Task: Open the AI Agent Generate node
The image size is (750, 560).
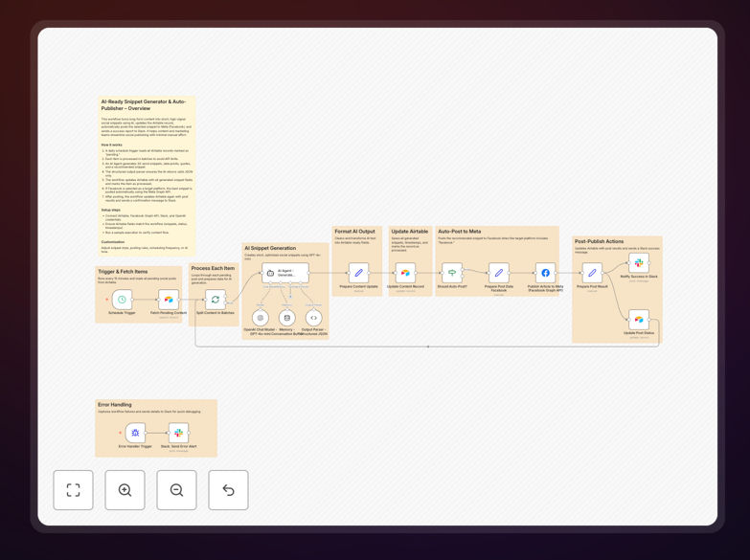Action: click(285, 273)
